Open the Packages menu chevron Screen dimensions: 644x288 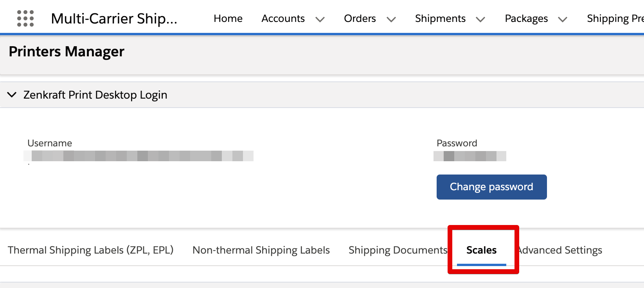[563, 19]
